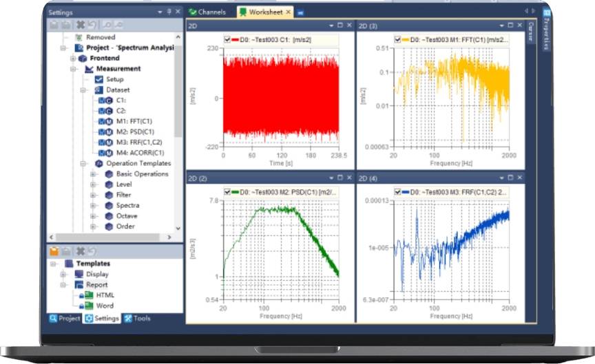Click the delete X icon in Settings toolbar

coord(81,25)
